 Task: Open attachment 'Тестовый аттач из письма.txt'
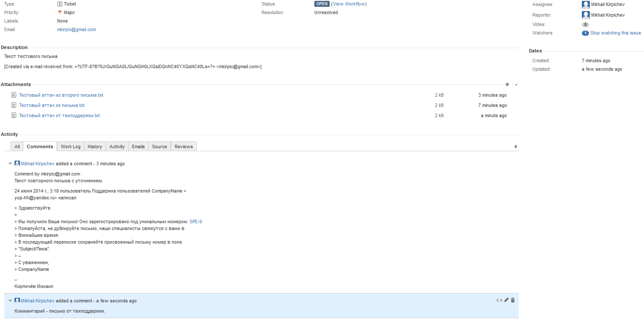(52, 105)
